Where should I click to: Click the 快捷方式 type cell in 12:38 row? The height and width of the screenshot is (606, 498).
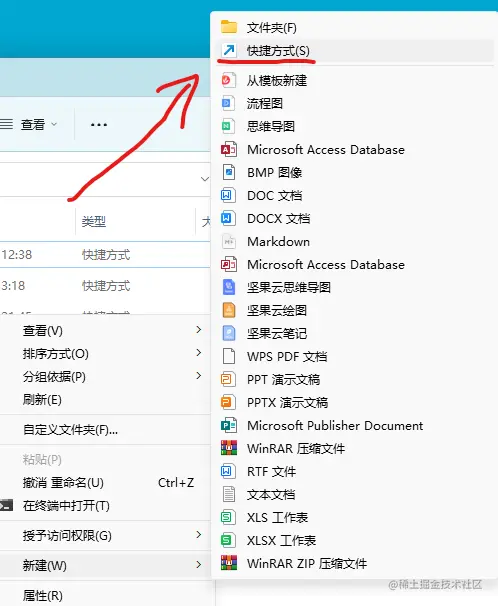point(106,255)
